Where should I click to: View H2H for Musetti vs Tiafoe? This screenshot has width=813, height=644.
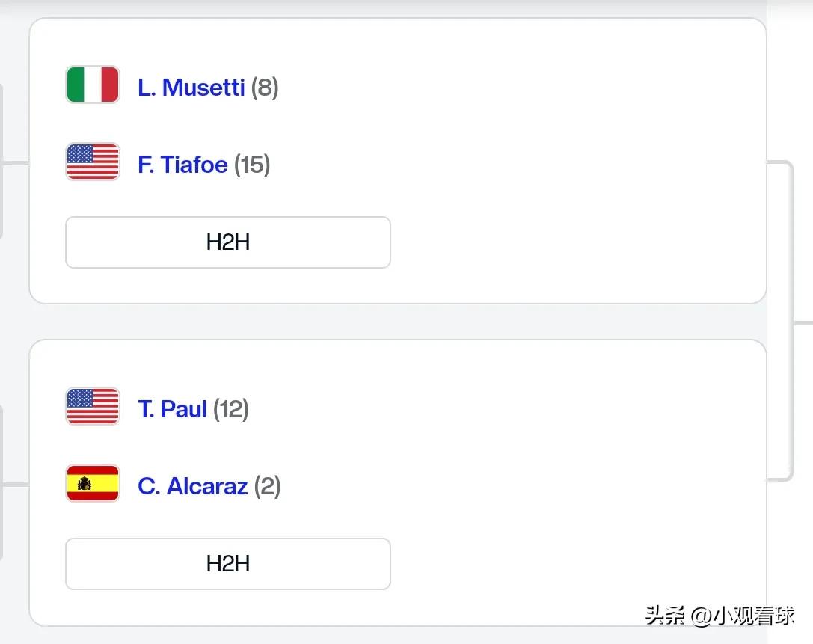click(228, 242)
